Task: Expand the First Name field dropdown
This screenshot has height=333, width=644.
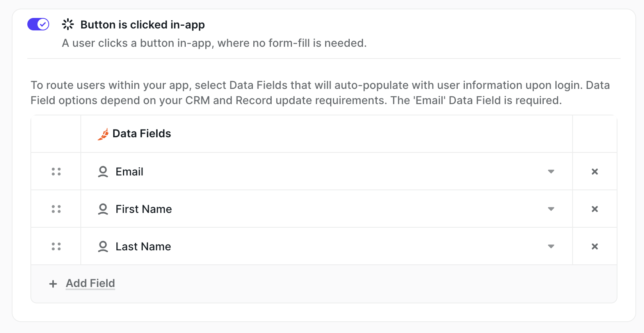Action: pos(551,209)
